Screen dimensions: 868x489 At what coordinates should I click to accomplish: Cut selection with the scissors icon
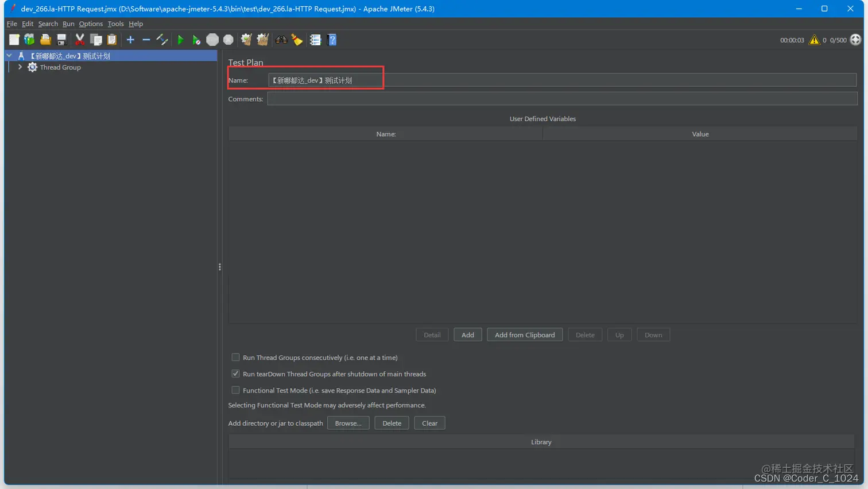point(80,40)
